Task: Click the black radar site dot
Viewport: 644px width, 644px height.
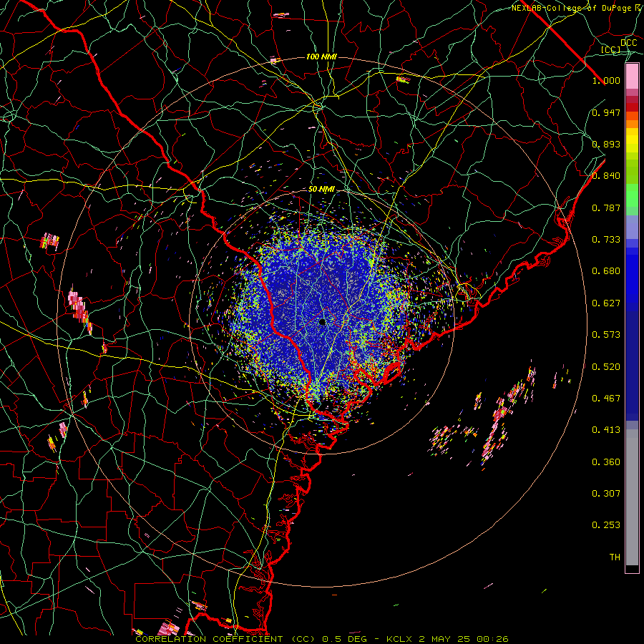Action: click(323, 322)
